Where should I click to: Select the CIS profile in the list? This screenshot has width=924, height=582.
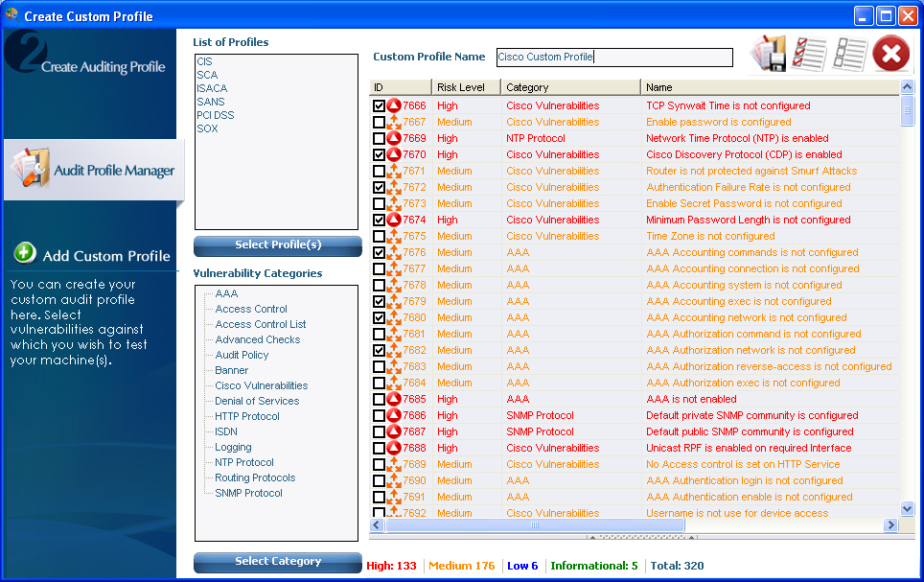[204, 61]
